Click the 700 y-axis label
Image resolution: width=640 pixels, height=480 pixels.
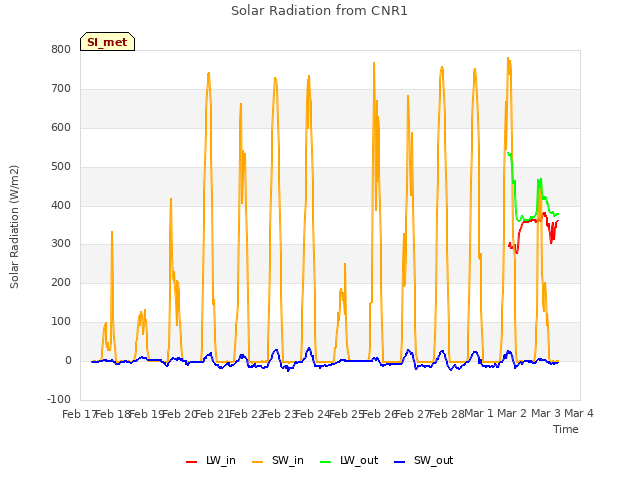[61, 89]
